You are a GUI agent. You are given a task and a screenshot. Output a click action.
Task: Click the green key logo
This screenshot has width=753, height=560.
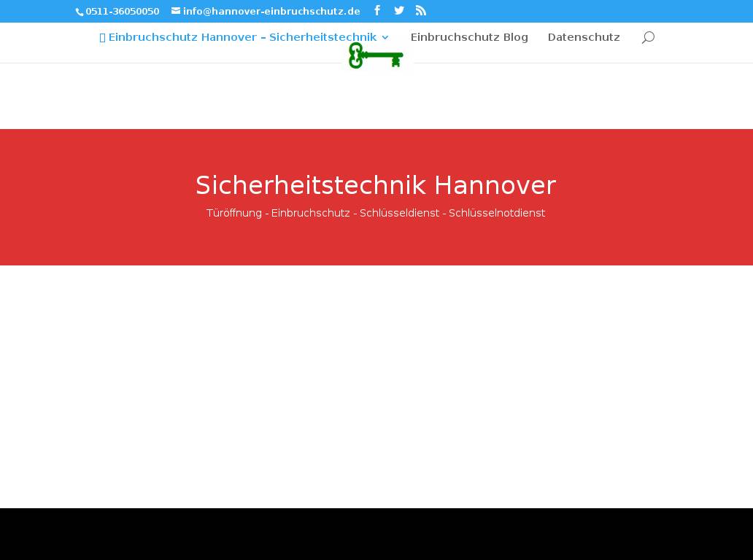point(376,56)
